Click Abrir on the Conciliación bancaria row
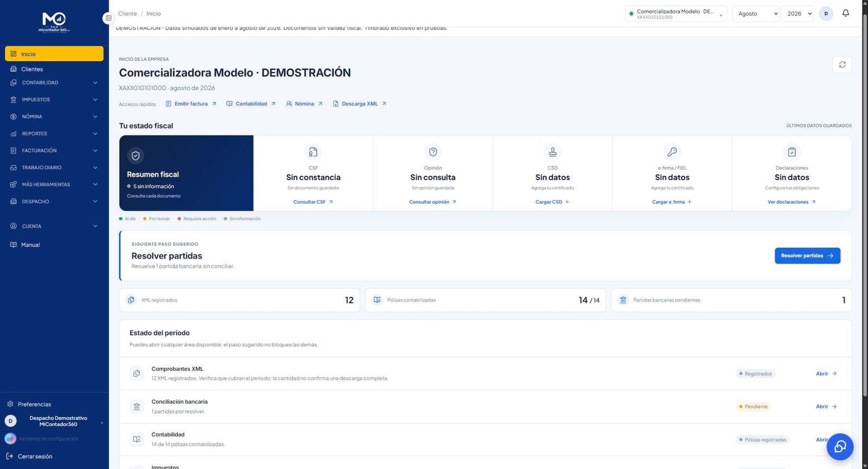The image size is (868, 469). 826,407
